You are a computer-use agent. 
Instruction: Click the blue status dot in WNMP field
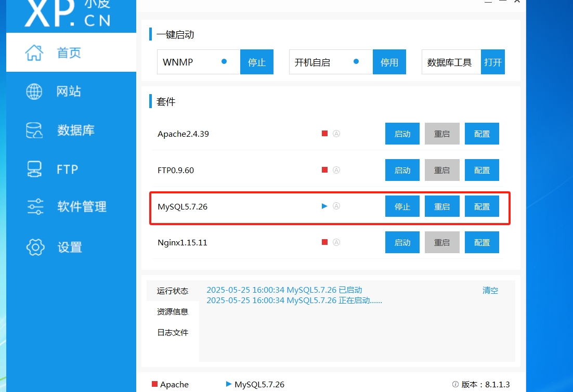[224, 61]
